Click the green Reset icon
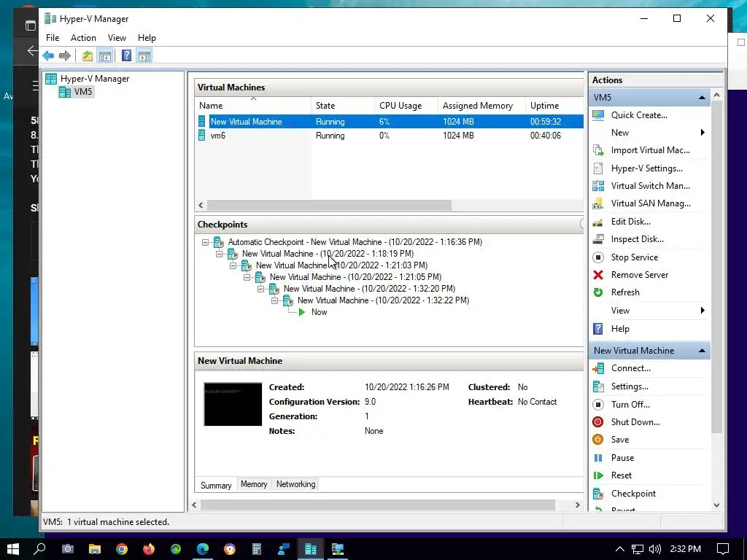Viewport: 747px width, 560px height. [x=598, y=475]
